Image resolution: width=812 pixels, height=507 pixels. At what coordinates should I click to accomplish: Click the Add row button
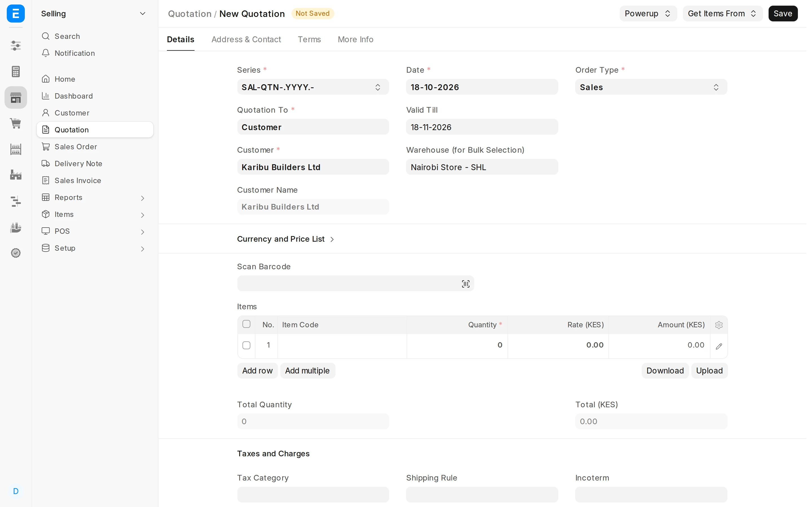257,370
